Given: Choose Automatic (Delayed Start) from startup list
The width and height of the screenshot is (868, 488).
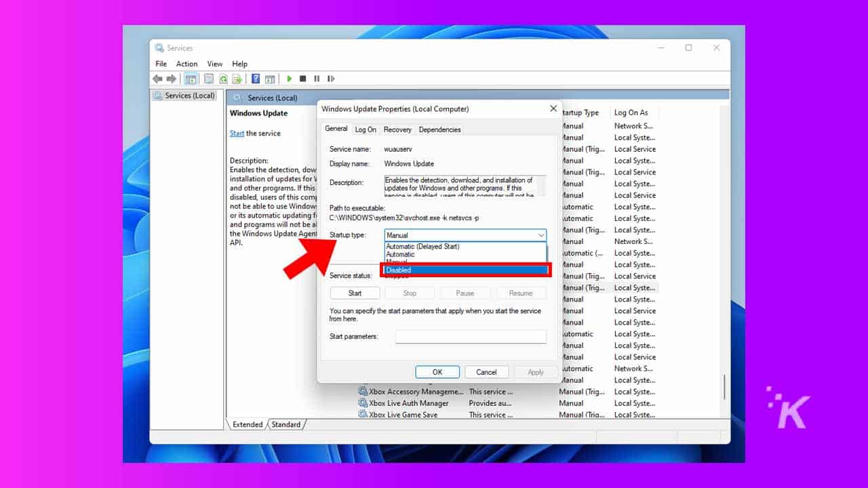Looking at the screenshot, I should [x=465, y=247].
